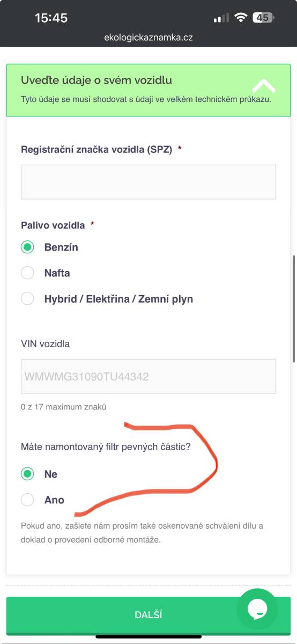Collapse the vehicle details section chevron
Viewport: 297px width, 644px height.
tap(263, 86)
